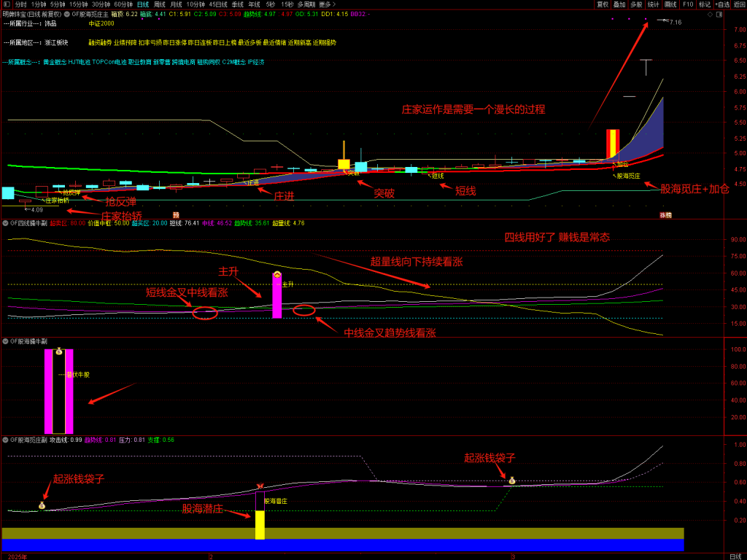The height and width of the screenshot is (560, 747).
Task: Click the money bag icon in GF股海擒牛副 panel
Action: coord(59,351)
